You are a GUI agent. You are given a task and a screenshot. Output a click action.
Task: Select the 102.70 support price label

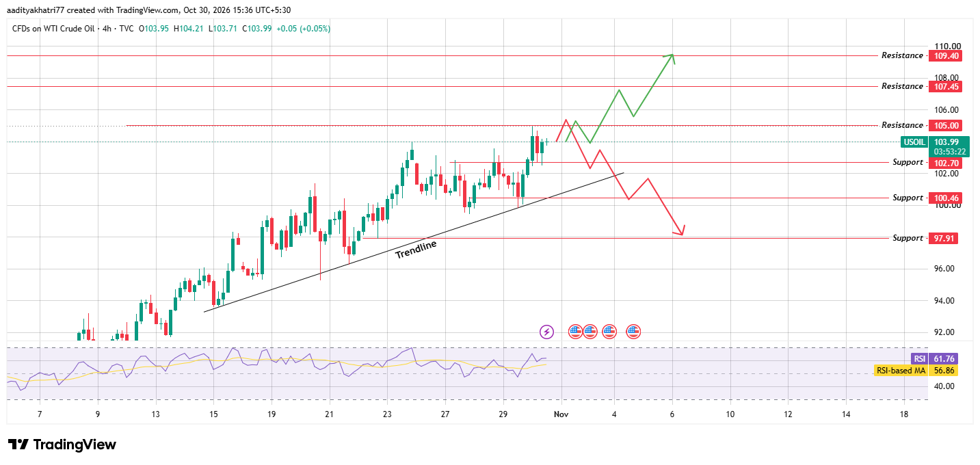pos(944,163)
